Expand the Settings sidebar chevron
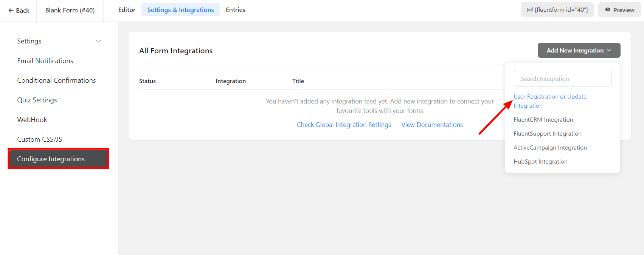644x255 pixels. tap(98, 41)
